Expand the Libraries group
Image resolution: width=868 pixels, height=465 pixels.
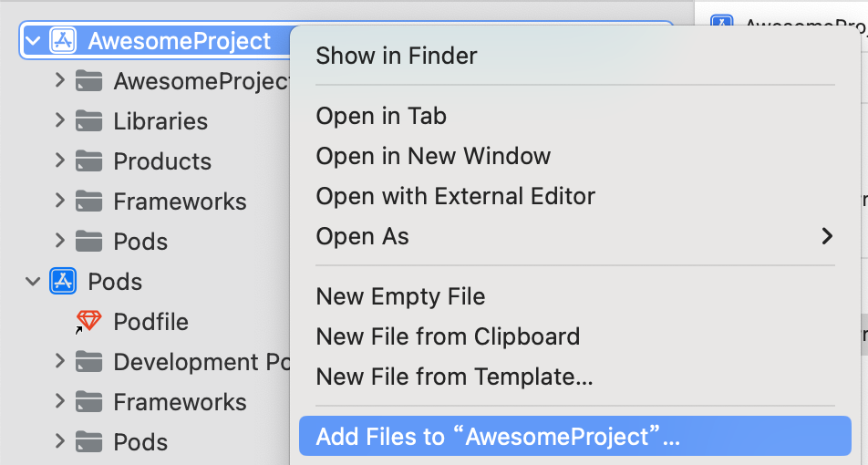pyautogui.click(x=60, y=120)
